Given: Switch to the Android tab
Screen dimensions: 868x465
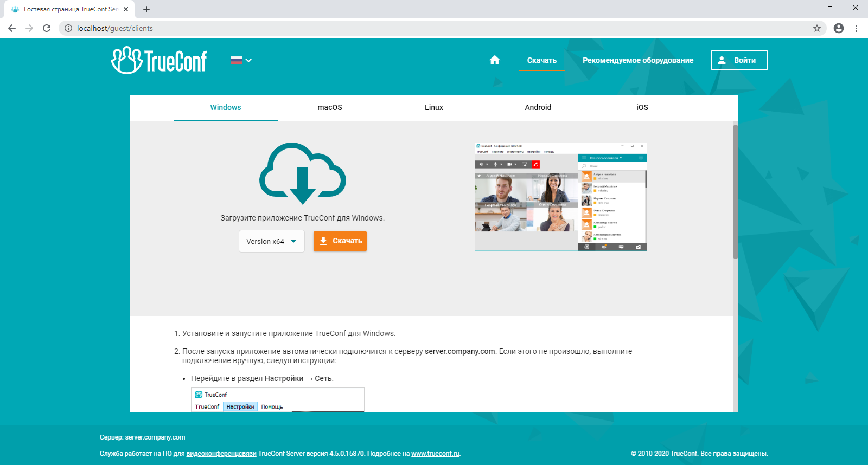Looking at the screenshot, I should coord(538,107).
